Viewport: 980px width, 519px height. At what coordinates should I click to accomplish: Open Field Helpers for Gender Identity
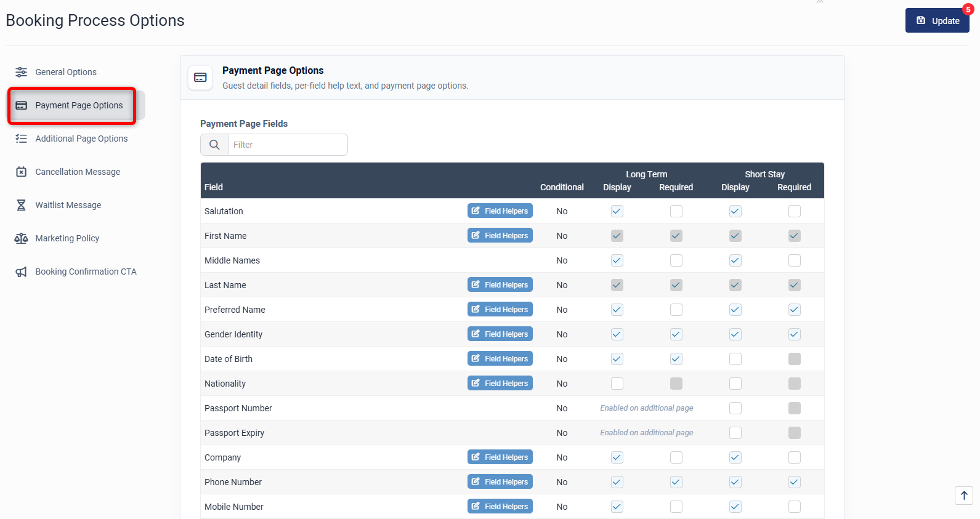[500, 334]
